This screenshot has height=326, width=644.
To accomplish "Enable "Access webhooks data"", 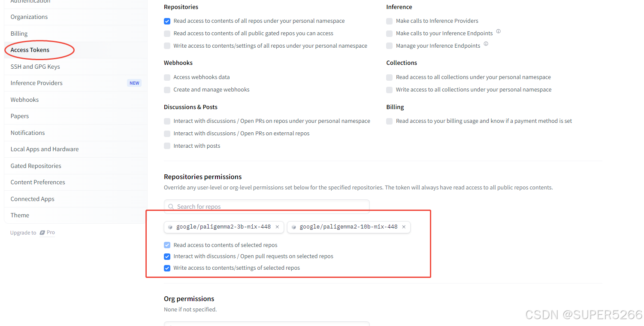I will pos(167,77).
